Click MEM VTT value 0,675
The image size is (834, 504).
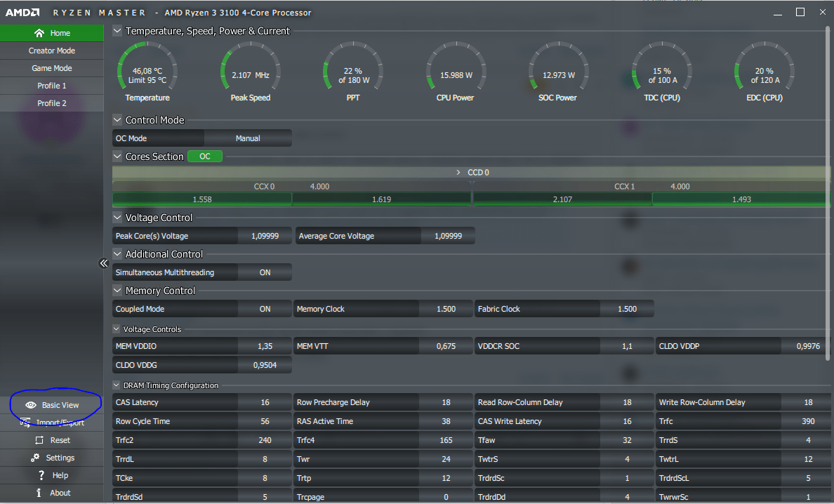pyautogui.click(x=446, y=346)
